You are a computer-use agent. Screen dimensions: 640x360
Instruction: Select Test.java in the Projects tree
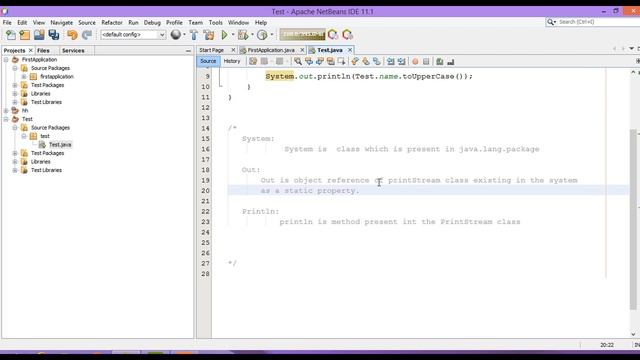coord(60,144)
